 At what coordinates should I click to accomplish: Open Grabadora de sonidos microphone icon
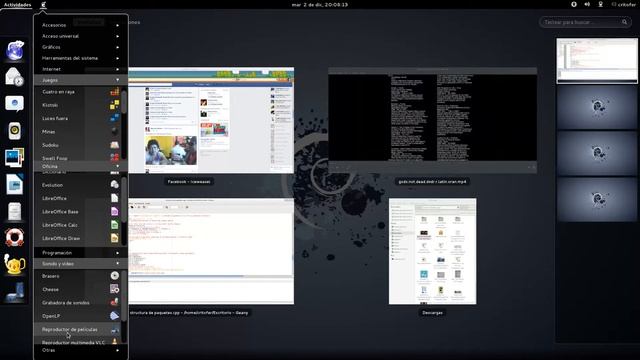pyautogui.click(x=115, y=302)
